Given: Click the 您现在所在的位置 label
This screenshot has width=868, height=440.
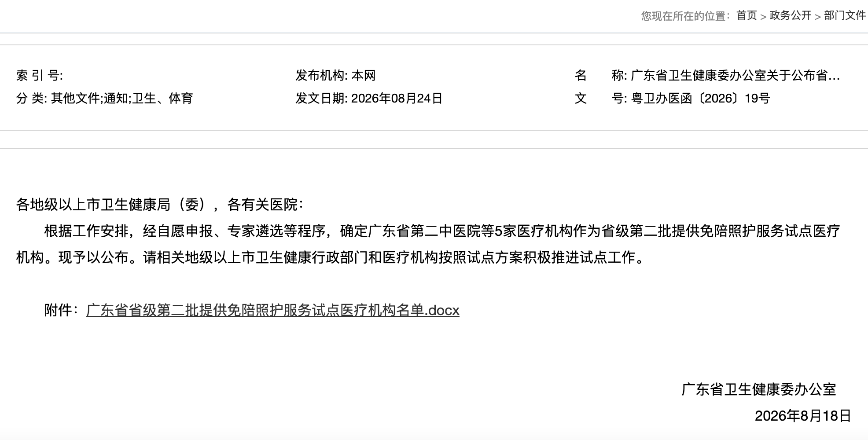Looking at the screenshot, I should coord(685,16).
